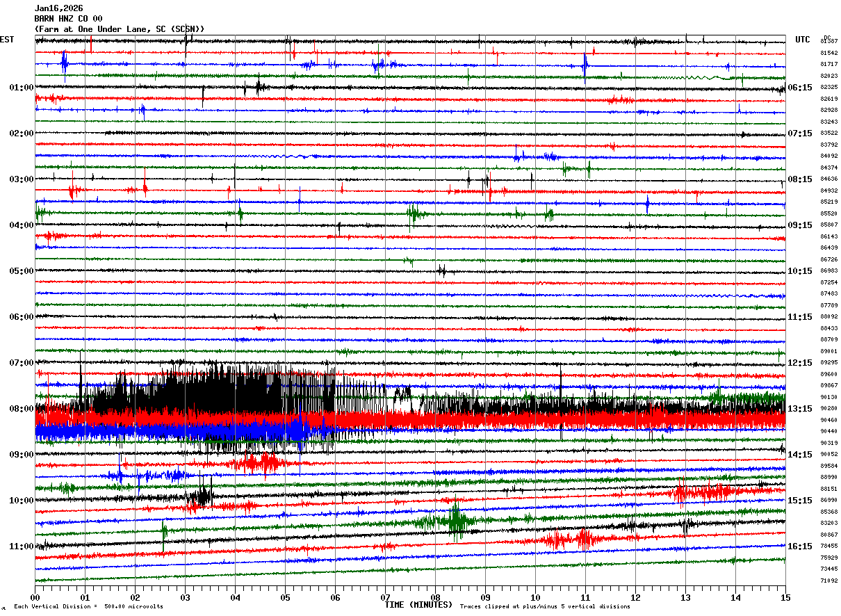This screenshot has width=841, height=616.
Task: Click minute 10 on the time axis
Action: pos(535,597)
